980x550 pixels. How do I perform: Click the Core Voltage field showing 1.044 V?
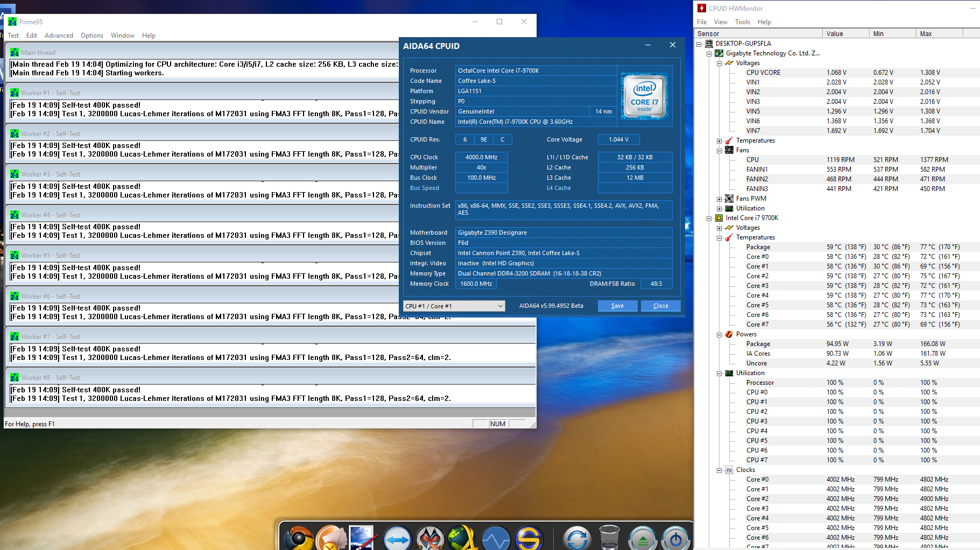(619, 139)
